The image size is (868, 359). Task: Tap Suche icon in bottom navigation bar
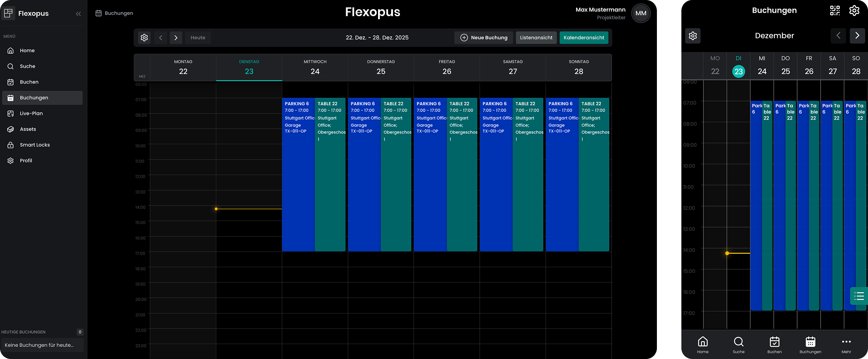(x=739, y=344)
